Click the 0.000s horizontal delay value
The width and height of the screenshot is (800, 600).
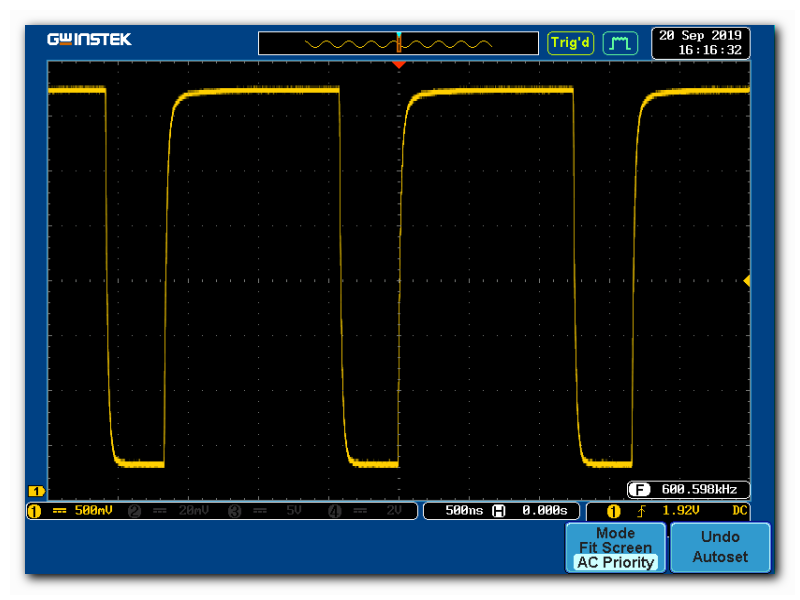[544, 510]
